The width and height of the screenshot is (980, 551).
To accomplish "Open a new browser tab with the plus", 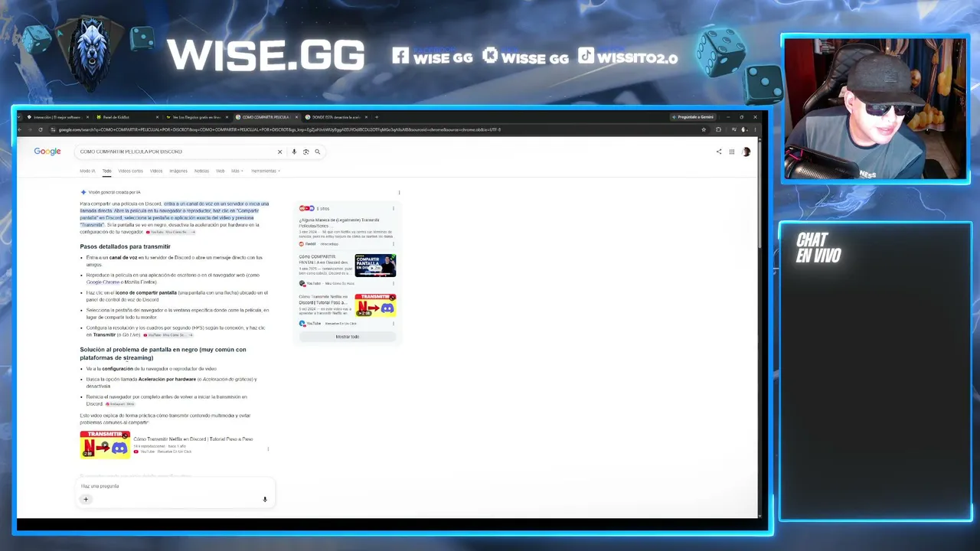I will [x=376, y=117].
